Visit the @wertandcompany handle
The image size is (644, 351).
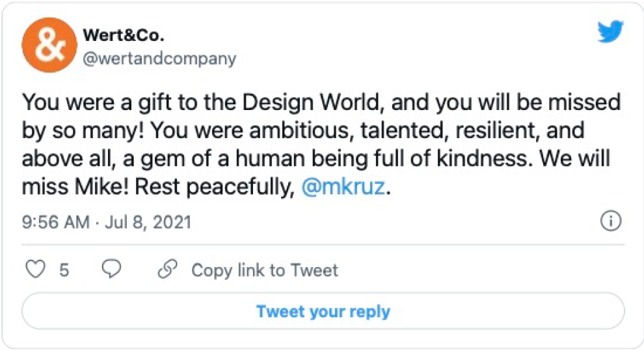pyautogui.click(x=159, y=59)
